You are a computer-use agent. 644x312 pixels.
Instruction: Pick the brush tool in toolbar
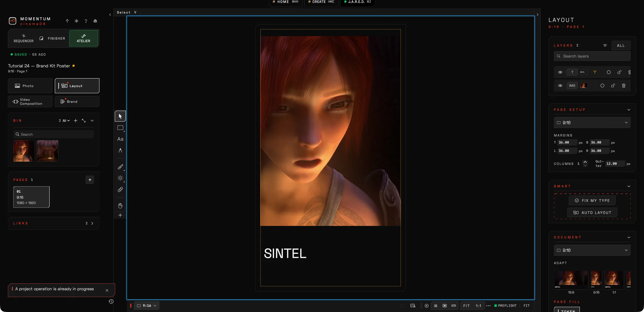coord(120,167)
